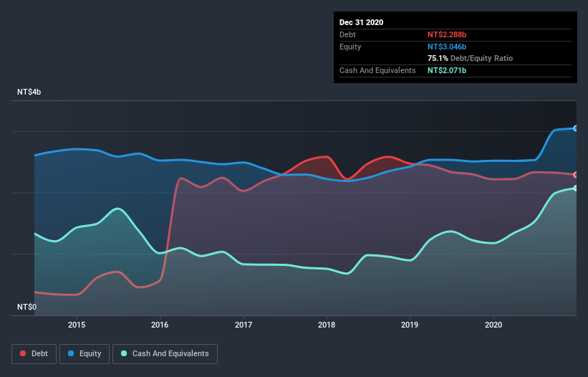Select the red Debt endpoint marker
The width and height of the screenshot is (588, 377).
576,175
